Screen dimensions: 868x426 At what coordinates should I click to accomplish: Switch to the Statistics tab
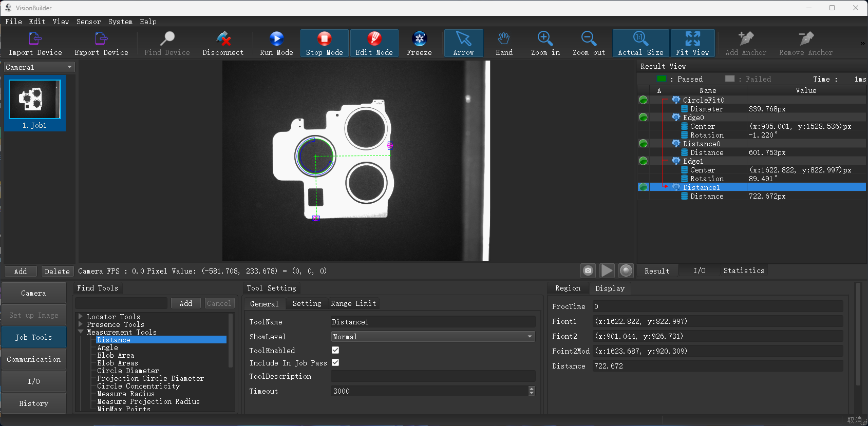pos(743,270)
